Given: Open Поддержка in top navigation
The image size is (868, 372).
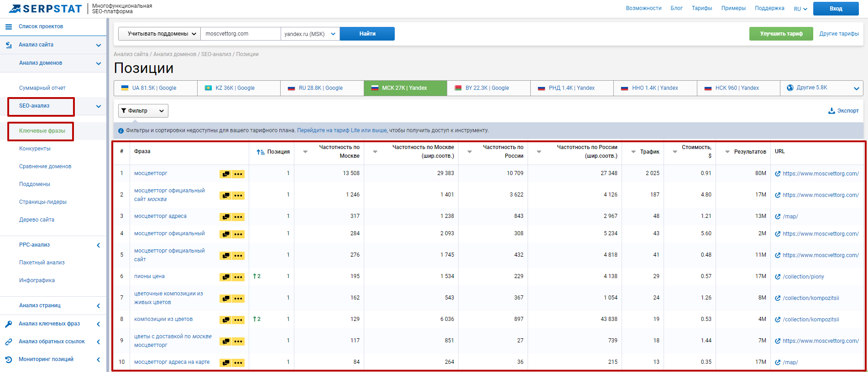Looking at the screenshot, I should pos(769,8).
